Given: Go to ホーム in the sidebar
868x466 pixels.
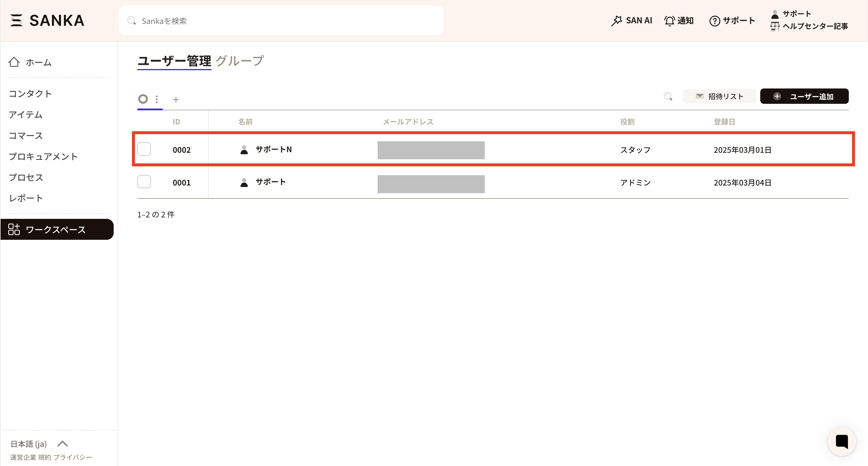Looking at the screenshot, I should point(30,62).
